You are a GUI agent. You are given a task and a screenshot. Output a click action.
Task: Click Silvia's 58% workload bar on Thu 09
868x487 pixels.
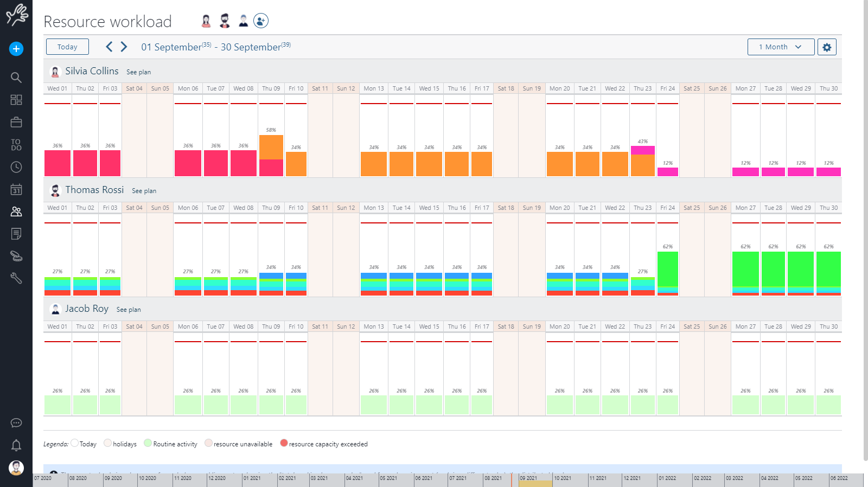[x=271, y=155]
